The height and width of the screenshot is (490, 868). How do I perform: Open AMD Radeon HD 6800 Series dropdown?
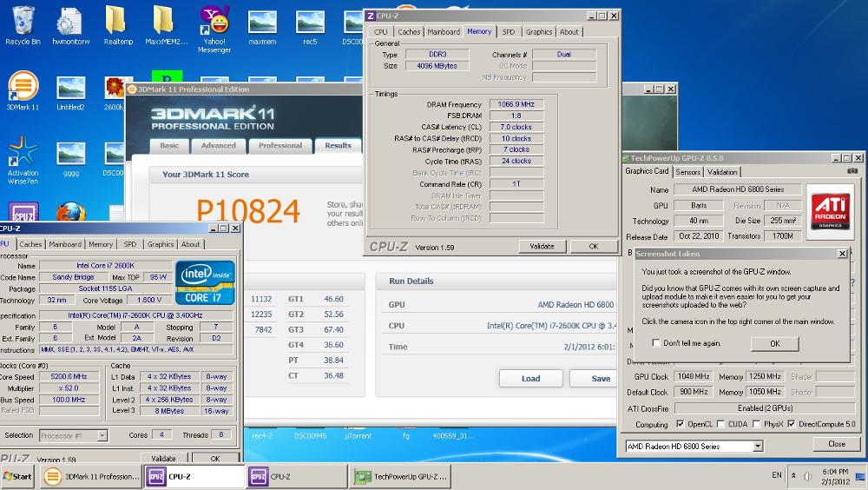[x=758, y=447]
